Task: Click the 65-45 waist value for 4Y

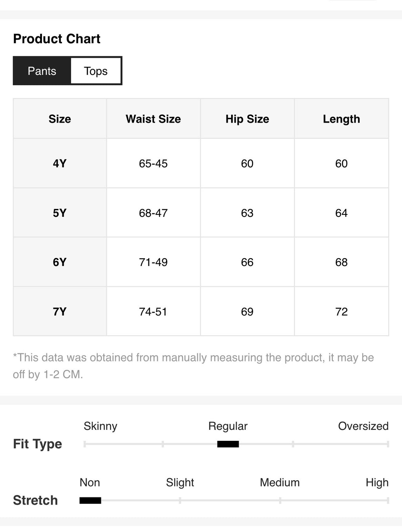Action: point(153,163)
